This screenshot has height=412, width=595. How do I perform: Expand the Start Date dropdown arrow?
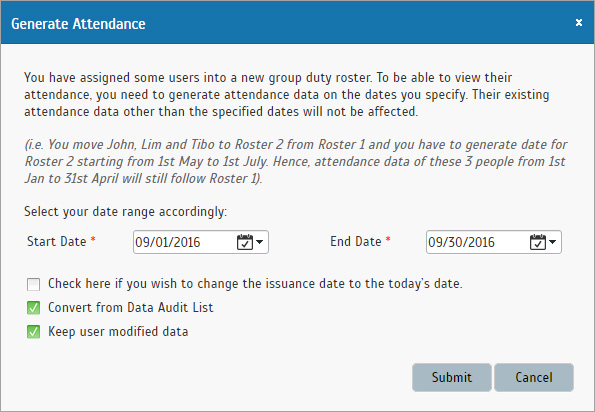260,242
